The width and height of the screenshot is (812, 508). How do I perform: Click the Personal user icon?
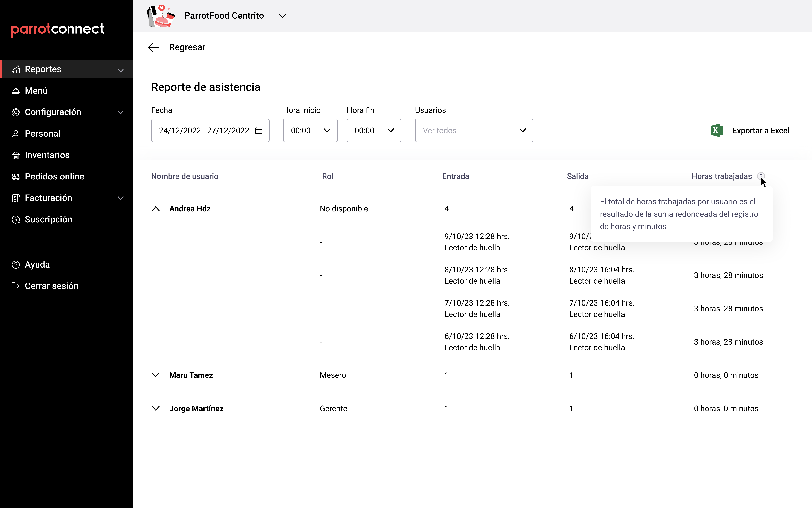[16, 134]
